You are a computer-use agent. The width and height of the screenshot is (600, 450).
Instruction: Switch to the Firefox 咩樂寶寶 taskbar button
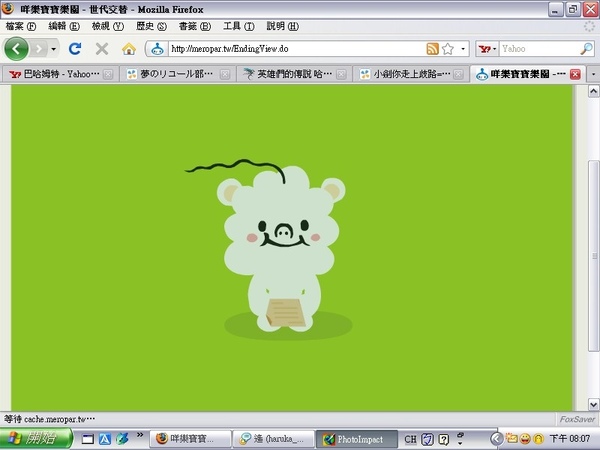click(x=190, y=439)
